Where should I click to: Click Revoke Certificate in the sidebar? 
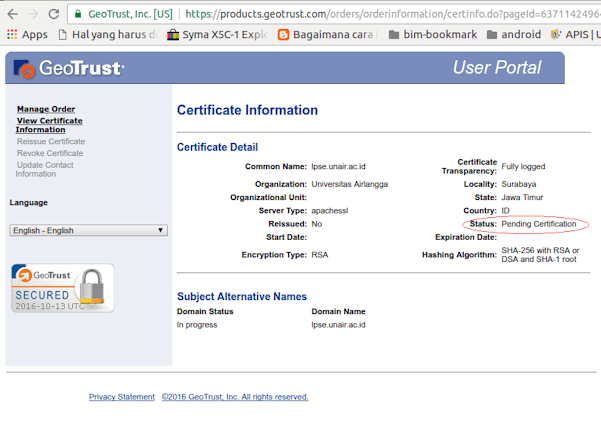(50, 153)
